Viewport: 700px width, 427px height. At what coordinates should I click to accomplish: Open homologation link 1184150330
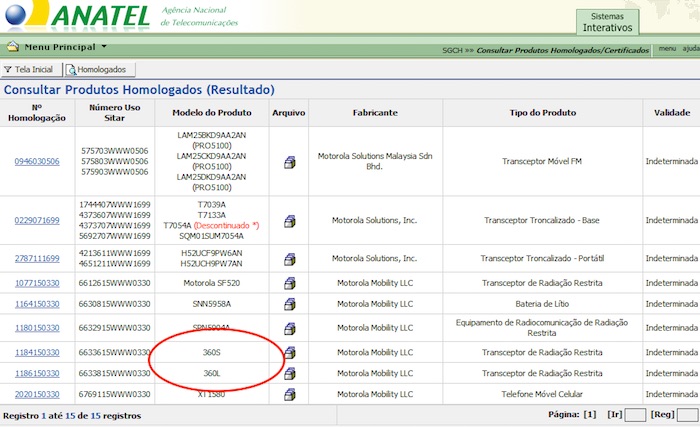(x=37, y=352)
